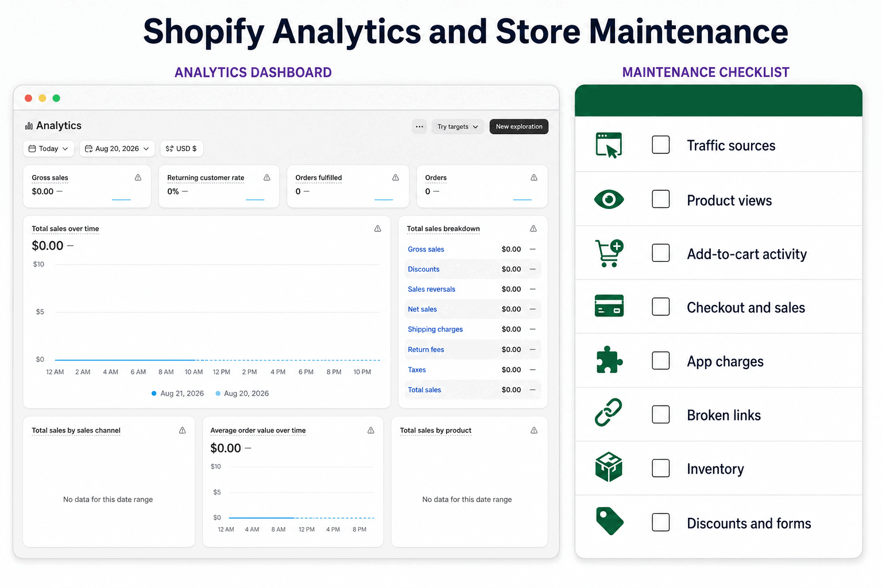Open the Sales reversals breakdown link
The width and height of the screenshot is (882, 588).
tap(431, 289)
